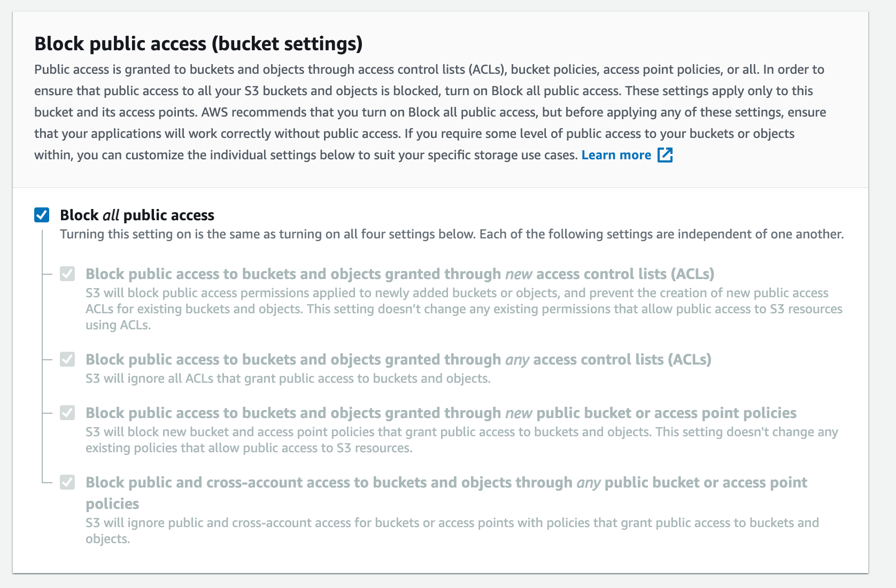
Task: Click the description text under Block all public access
Action: point(452,233)
